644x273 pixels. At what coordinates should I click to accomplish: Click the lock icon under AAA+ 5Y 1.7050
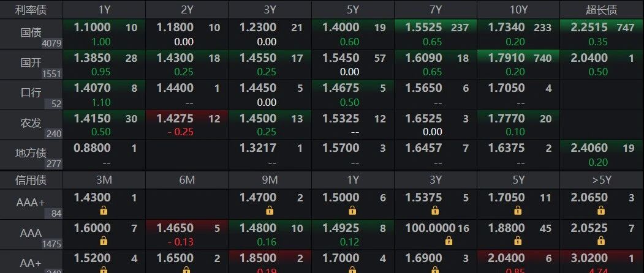click(x=518, y=211)
